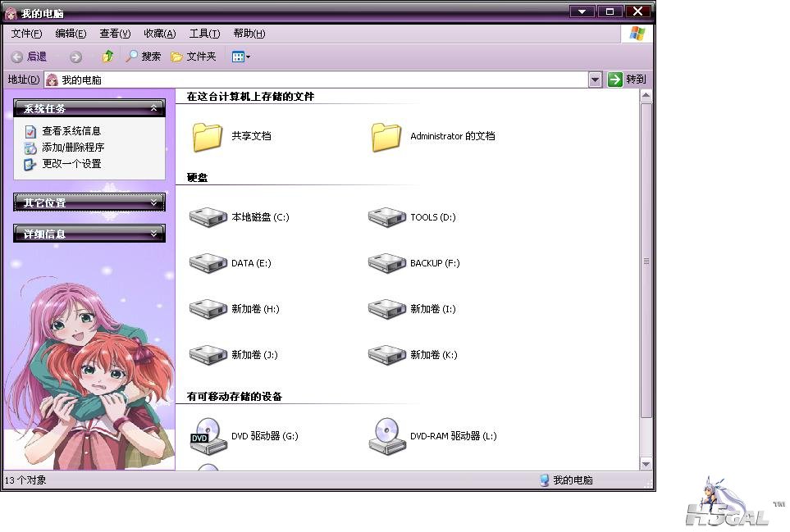Image resolution: width=790 pixels, height=532 pixels.
Task: Open the 工具(T) menu
Action: (x=204, y=34)
